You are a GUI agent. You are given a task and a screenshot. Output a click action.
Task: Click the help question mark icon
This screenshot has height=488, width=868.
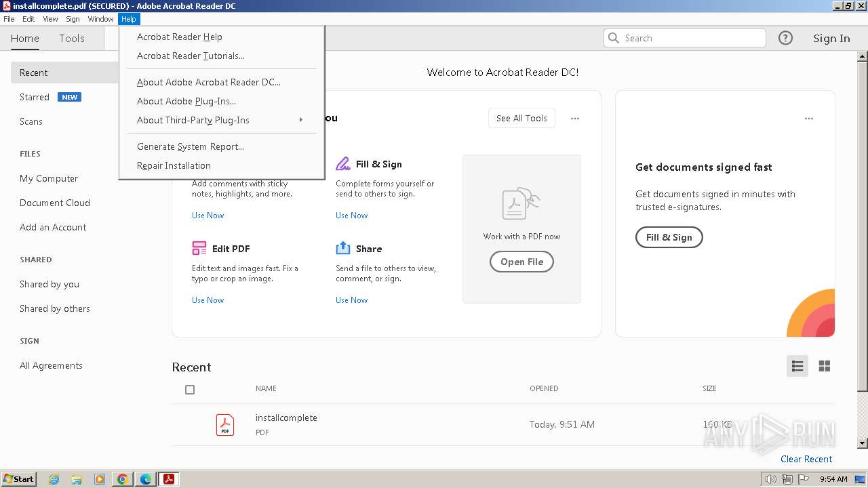(x=785, y=38)
